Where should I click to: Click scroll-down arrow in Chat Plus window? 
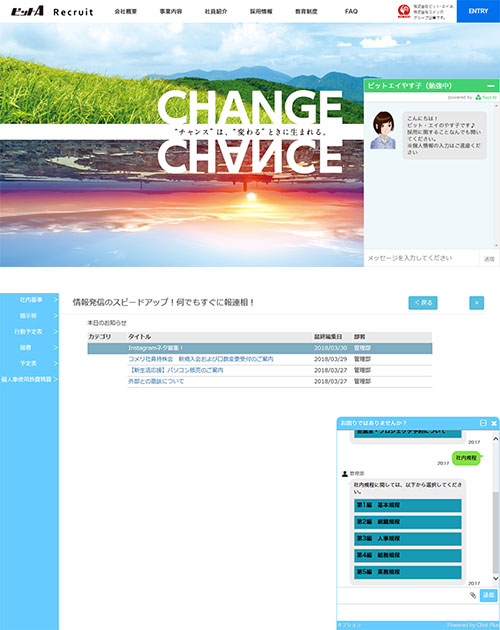[496, 578]
